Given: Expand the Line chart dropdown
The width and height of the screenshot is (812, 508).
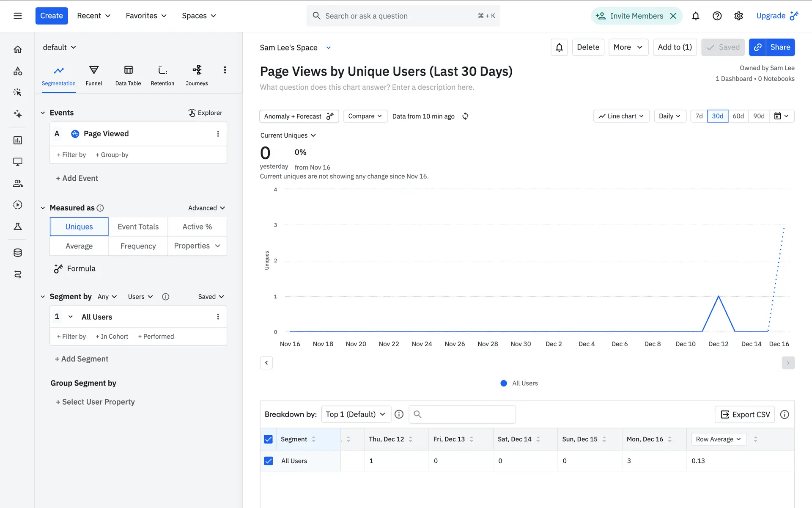Looking at the screenshot, I should click(621, 116).
